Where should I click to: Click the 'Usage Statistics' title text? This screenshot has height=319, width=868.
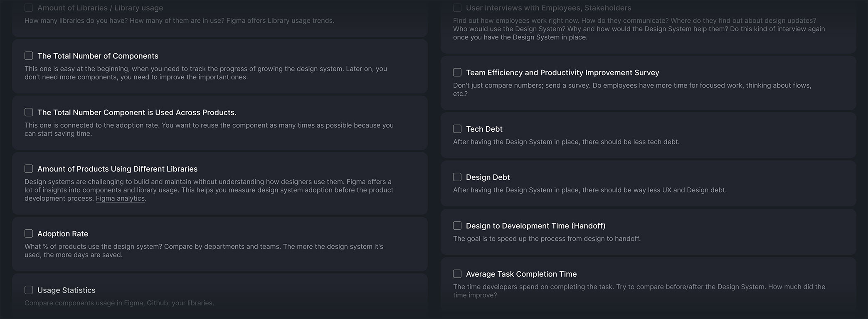point(67,290)
